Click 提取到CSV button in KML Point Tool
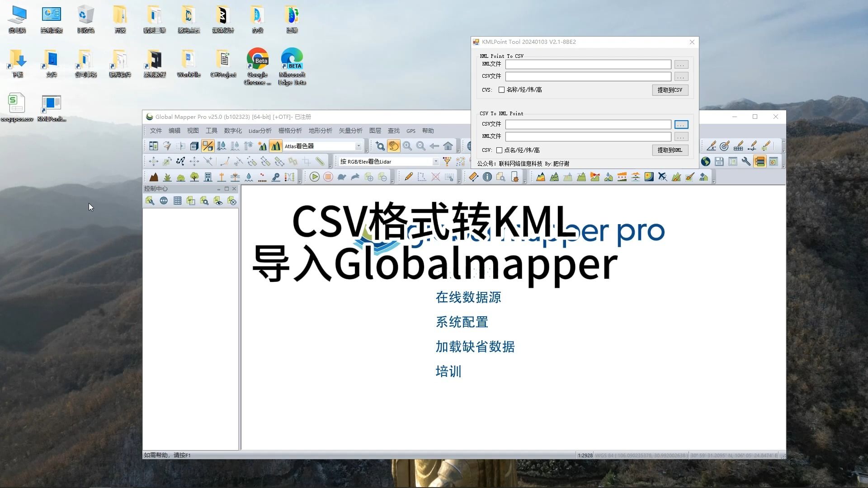Image resolution: width=868 pixels, height=488 pixels. 670,89
